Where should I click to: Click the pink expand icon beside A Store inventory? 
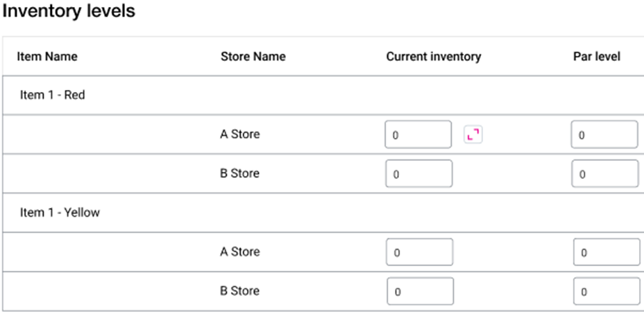[473, 134]
